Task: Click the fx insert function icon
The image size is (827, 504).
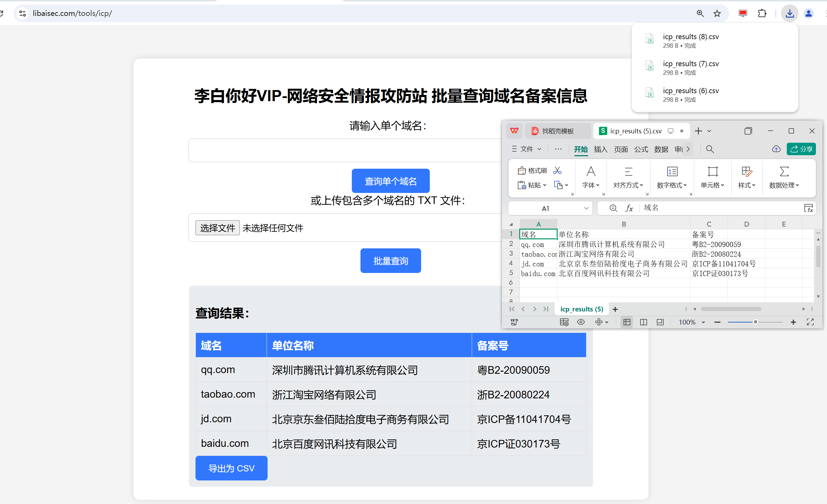Action: pyautogui.click(x=629, y=208)
